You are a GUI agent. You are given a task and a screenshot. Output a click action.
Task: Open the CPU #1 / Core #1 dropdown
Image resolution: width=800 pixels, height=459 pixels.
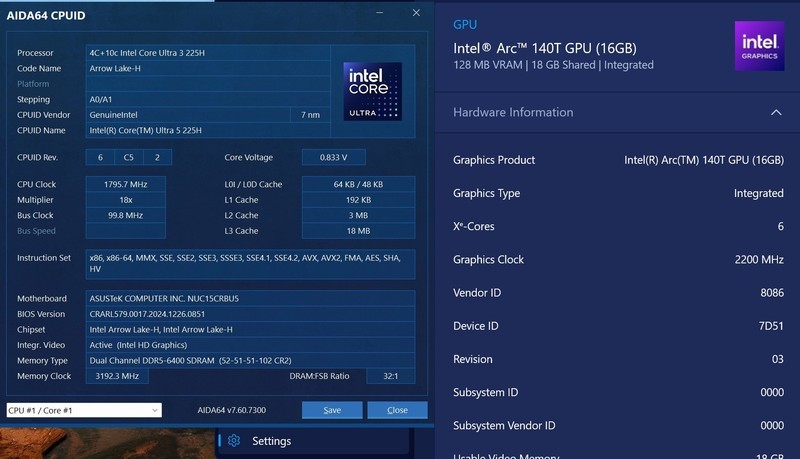(x=84, y=410)
